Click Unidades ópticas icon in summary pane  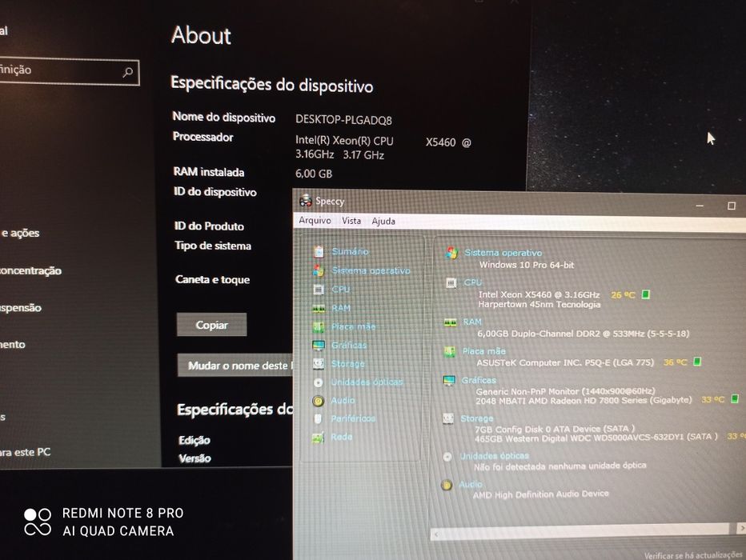tap(447, 456)
